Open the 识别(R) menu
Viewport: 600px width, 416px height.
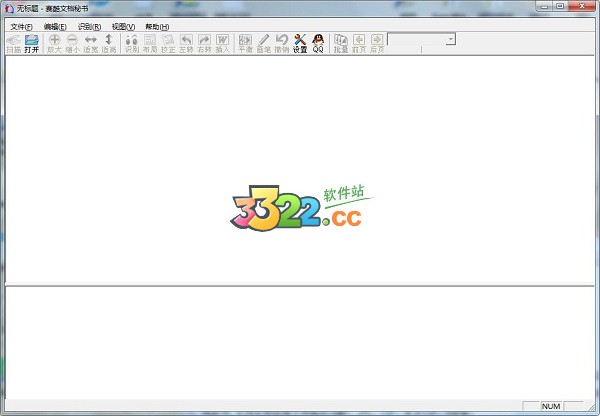pyautogui.click(x=89, y=27)
